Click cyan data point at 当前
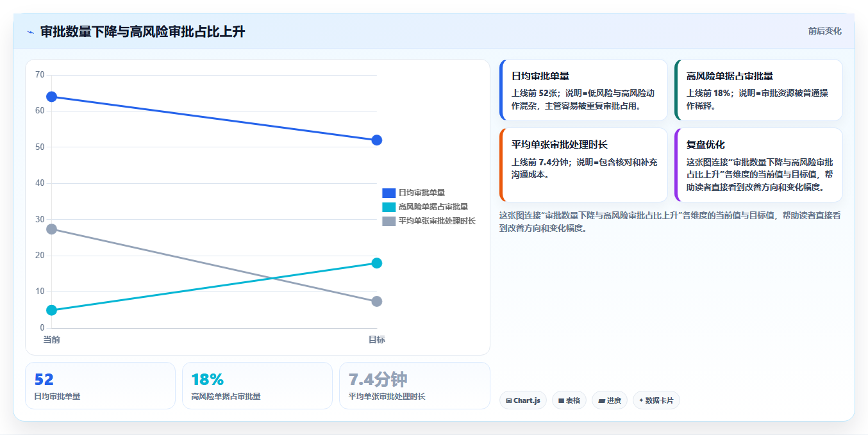Image resolution: width=868 pixels, height=435 pixels. tap(52, 310)
